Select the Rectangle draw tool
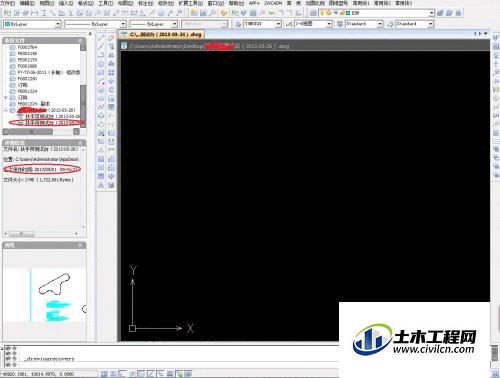This screenshot has height=378, width=500. coord(101,72)
